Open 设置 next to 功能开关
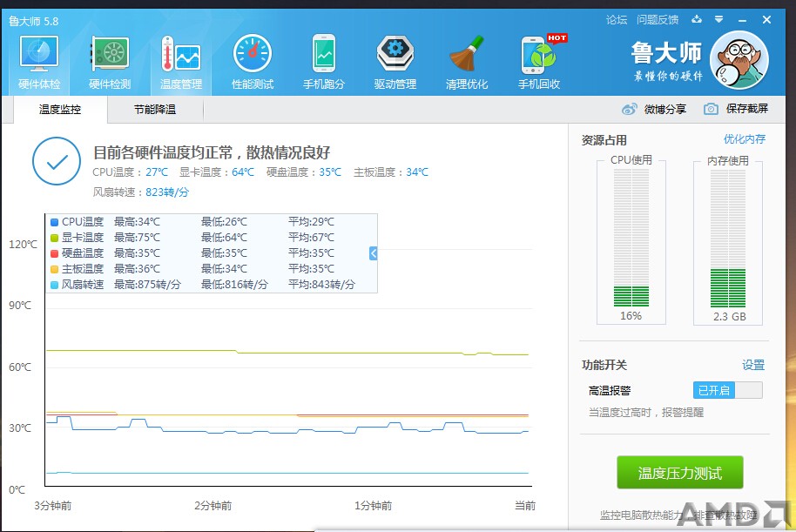The width and height of the screenshot is (796, 532). [x=752, y=365]
